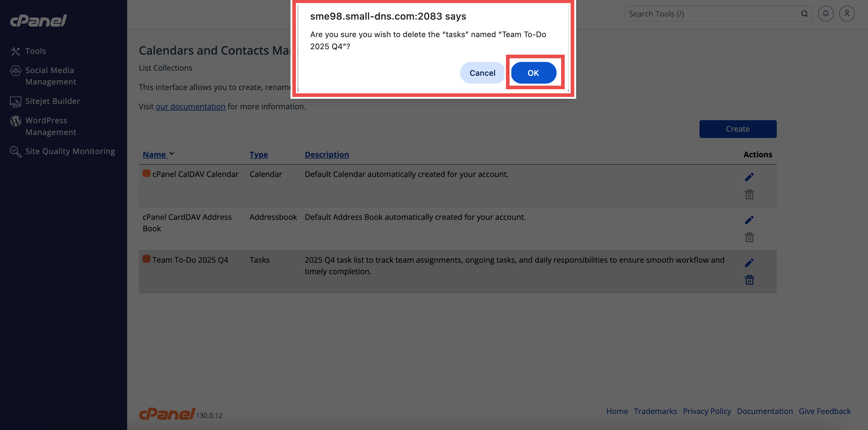The height and width of the screenshot is (430, 868).
Task: Click the search magnifier icon
Action: click(804, 14)
